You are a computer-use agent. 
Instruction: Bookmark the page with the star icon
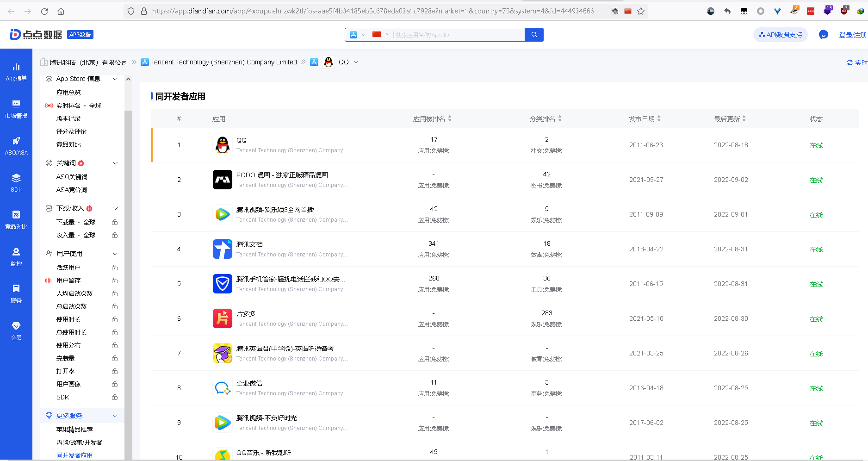[x=641, y=11]
